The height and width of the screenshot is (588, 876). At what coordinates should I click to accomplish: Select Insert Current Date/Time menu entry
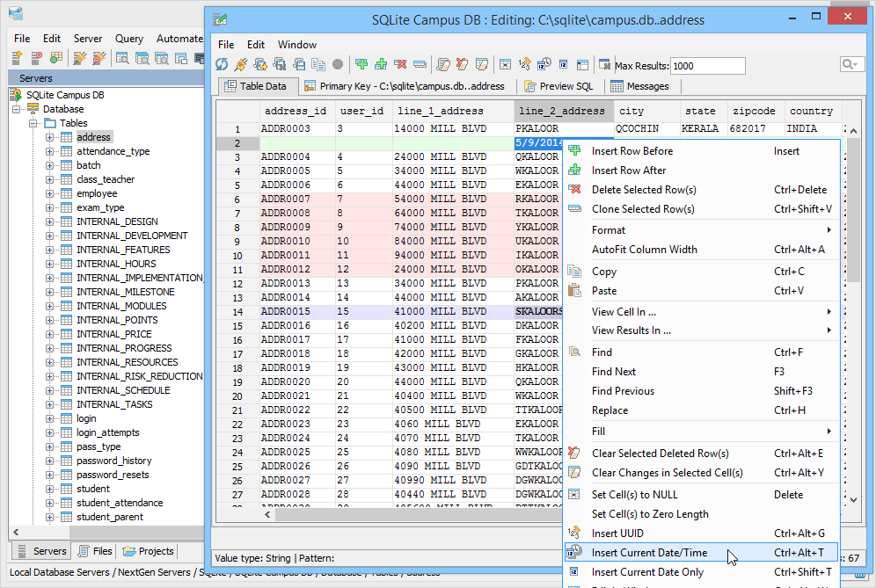tap(701, 553)
